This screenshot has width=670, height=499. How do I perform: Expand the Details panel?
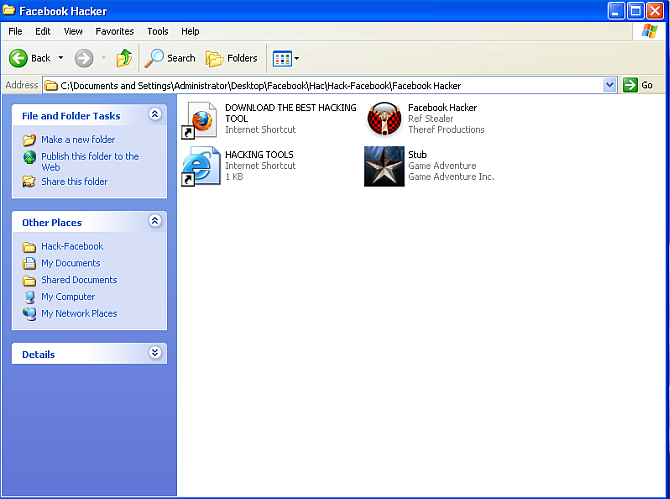coord(155,352)
